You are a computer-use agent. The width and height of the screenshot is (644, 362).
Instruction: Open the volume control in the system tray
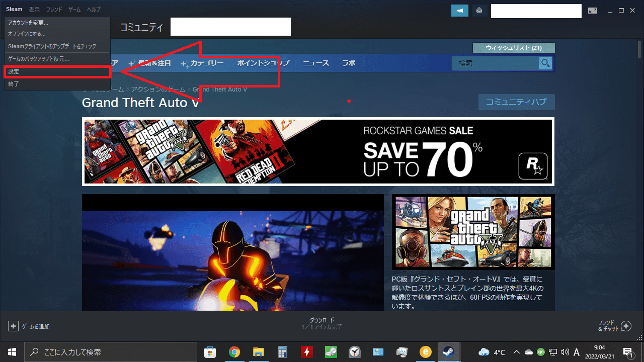565,352
